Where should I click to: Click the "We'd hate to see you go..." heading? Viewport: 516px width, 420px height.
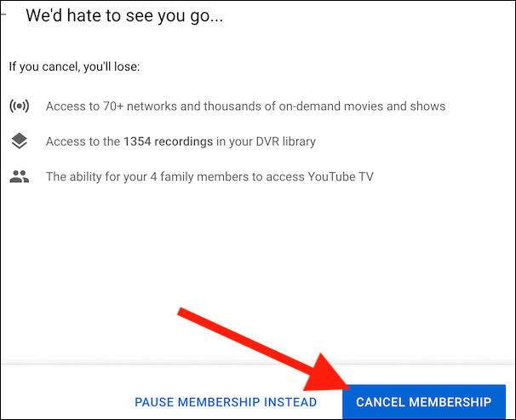click(124, 16)
